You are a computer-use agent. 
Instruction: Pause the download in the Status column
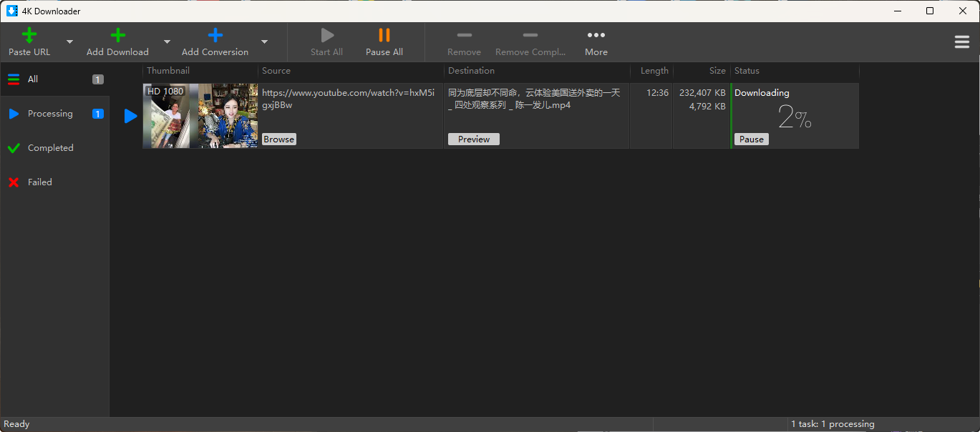(x=751, y=139)
